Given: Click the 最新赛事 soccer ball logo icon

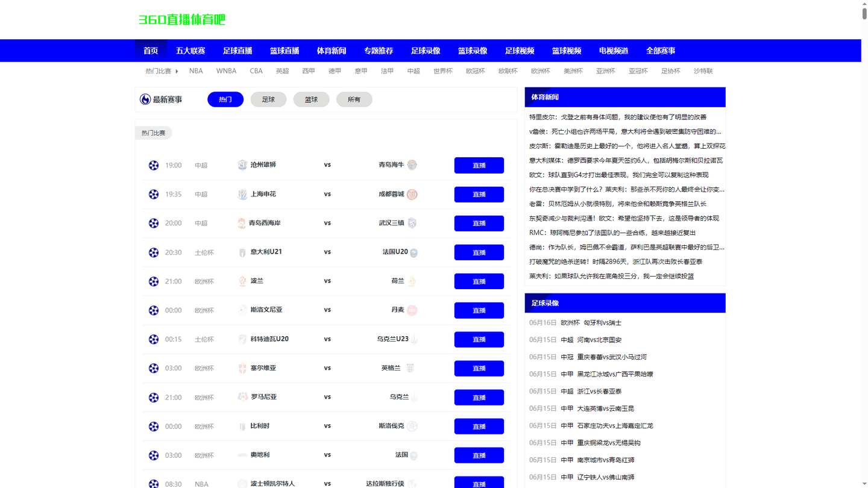Looking at the screenshot, I should point(145,99).
